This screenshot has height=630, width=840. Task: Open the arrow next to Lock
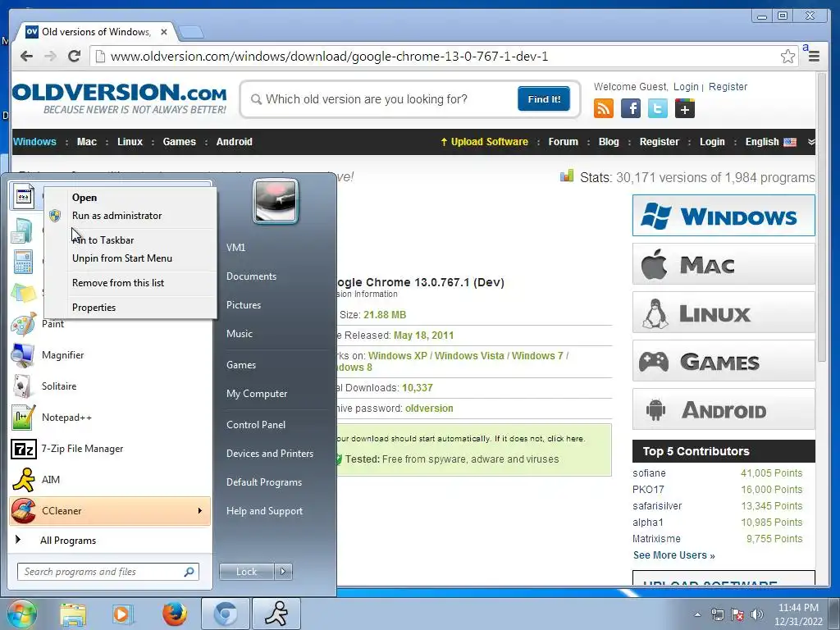283,572
